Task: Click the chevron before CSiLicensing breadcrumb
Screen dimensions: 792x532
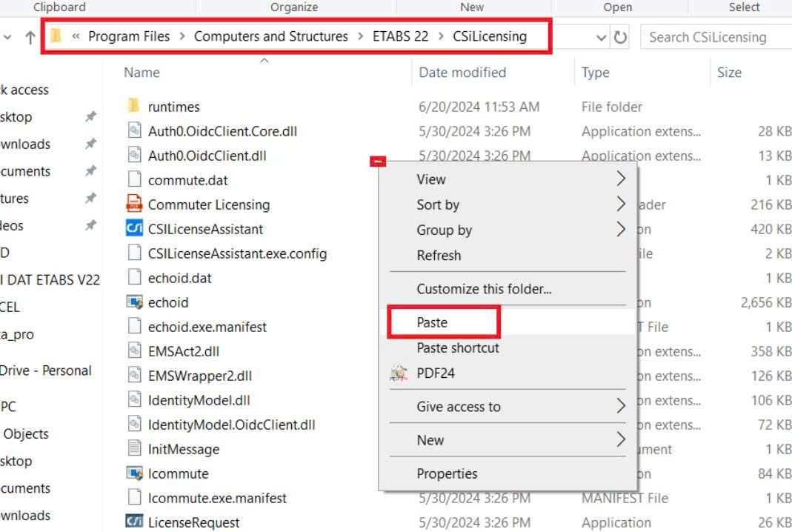Action: [441, 36]
